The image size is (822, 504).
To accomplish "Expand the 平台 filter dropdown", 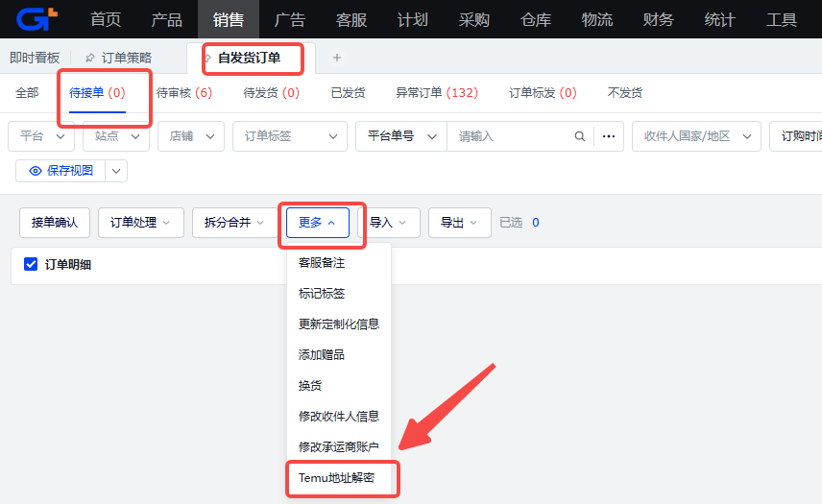I will (41, 136).
